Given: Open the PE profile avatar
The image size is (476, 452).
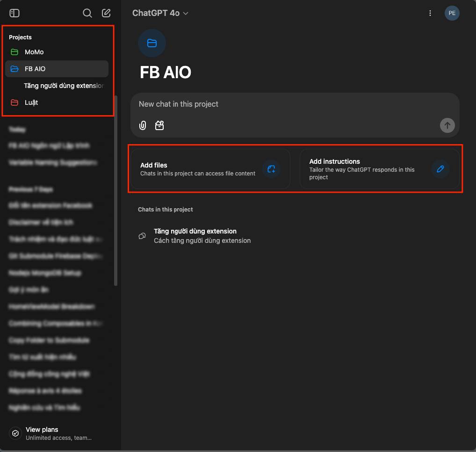Looking at the screenshot, I should pyautogui.click(x=452, y=13).
